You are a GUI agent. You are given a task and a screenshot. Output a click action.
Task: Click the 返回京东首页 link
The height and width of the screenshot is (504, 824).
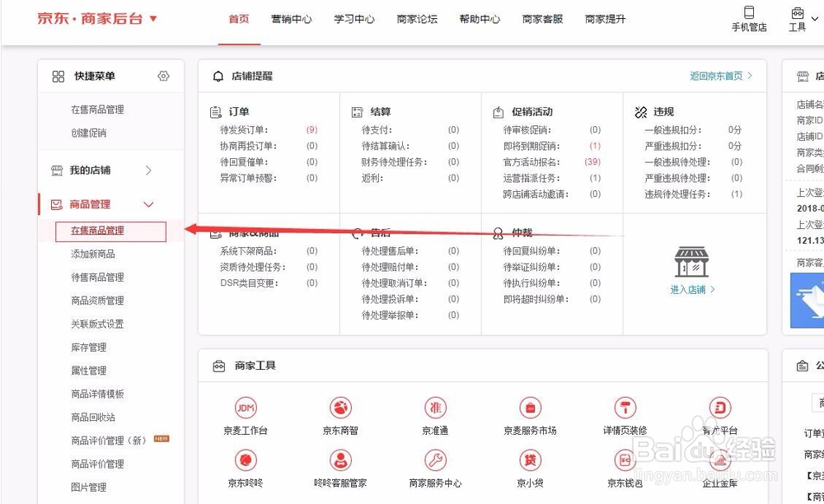721,76
